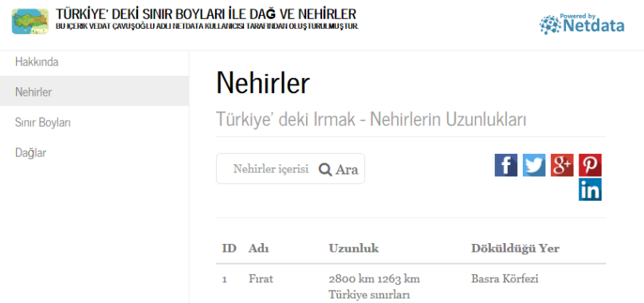Click the 2800 km 1263 km length cell
Viewport: 644px width, 303px height.
coord(374,286)
